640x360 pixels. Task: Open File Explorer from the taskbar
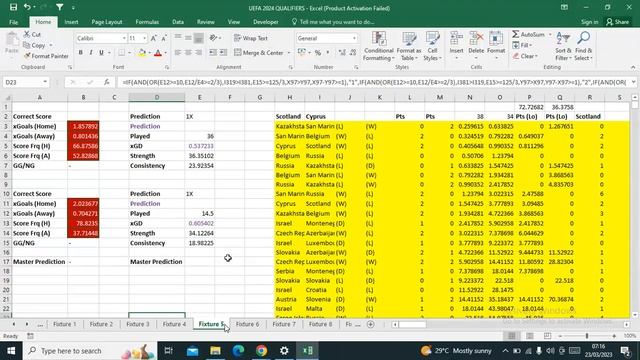[x=215, y=351]
